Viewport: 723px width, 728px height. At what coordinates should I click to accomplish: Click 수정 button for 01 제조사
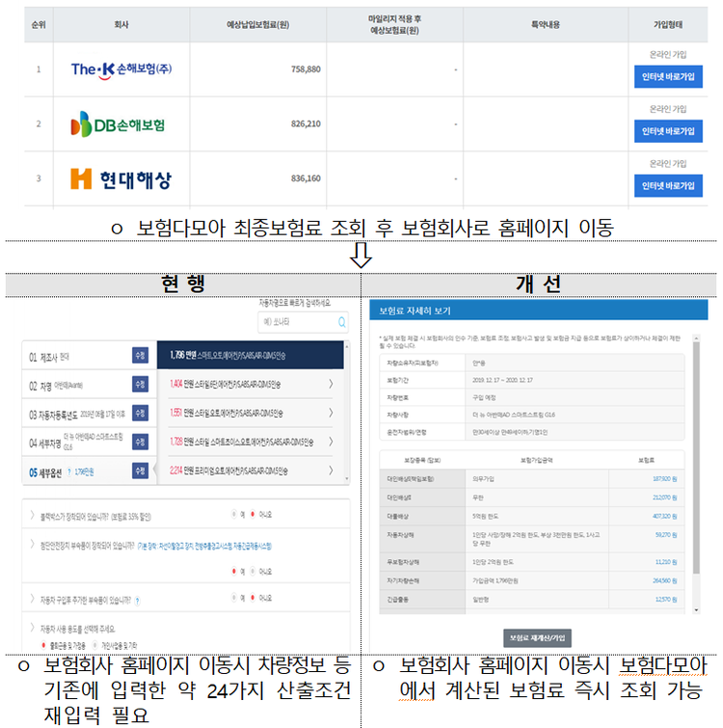(140, 356)
